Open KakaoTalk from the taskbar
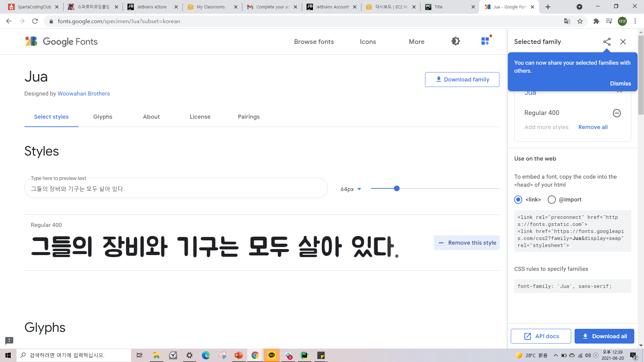 [x=272, y=355]
